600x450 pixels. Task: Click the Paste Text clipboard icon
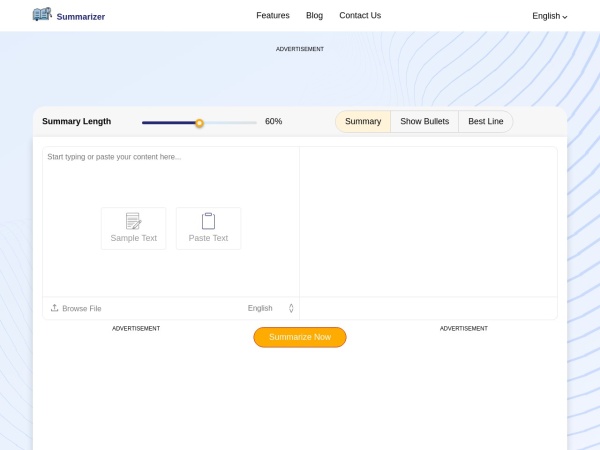(x=208, y=221)
